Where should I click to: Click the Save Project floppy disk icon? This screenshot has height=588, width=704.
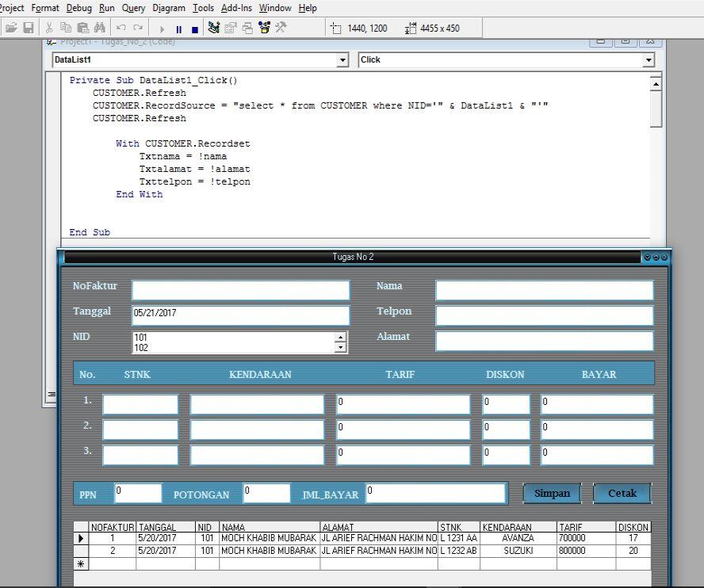[x=29, y=28]
